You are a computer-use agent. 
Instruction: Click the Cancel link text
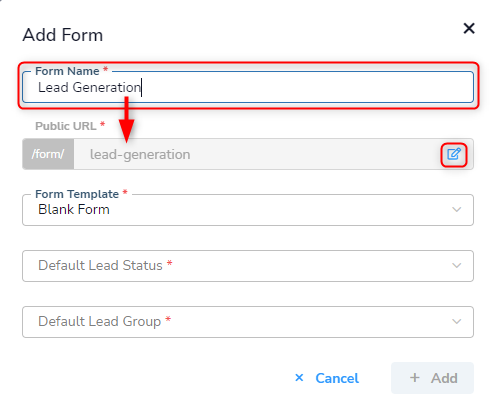click(x=337, y=378)
